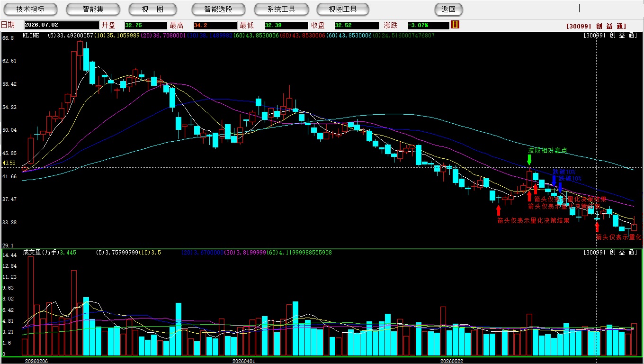
Task: Click the 成交量(万手) volume label
Action: pyautogui.click(x=40, y=253)
